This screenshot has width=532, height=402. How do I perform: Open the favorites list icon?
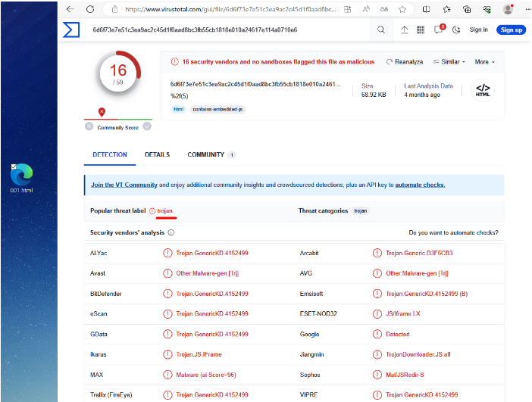coord(447,10)
